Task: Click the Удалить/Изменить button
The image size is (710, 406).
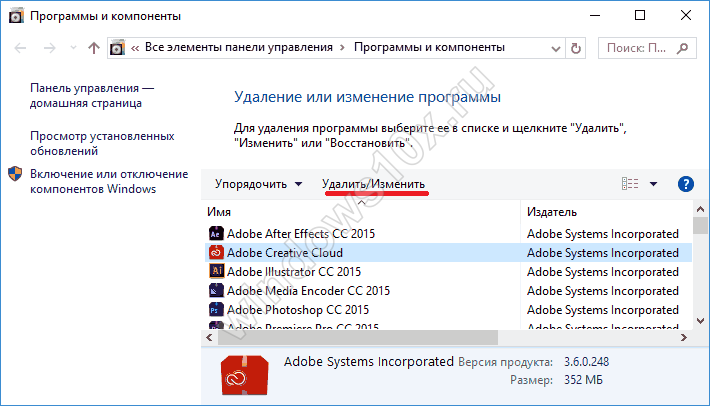Action: 373,184
